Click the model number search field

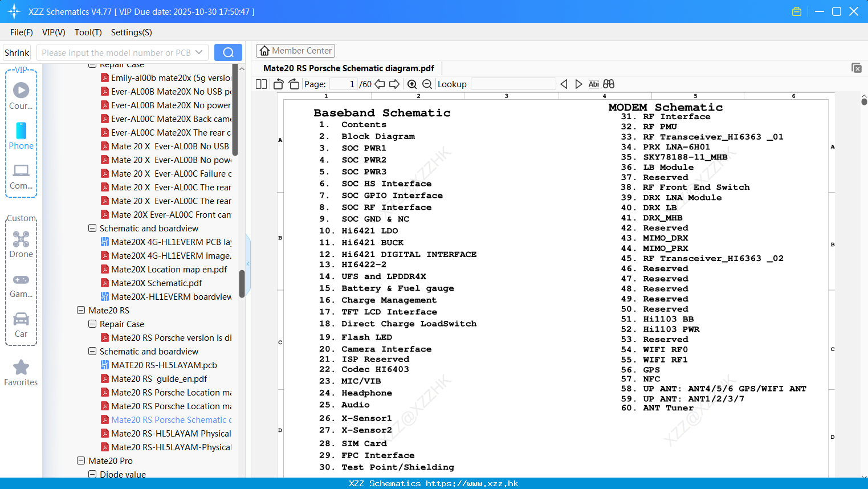point(117,52)
